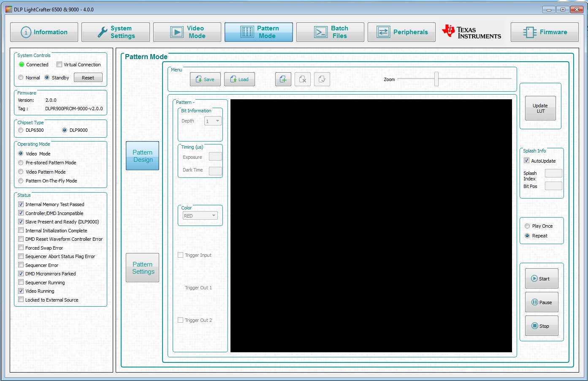The width and height of the screenshot is (588, 381).
Task: Select Pre-stored Pattern Mode
Action: 21,163
